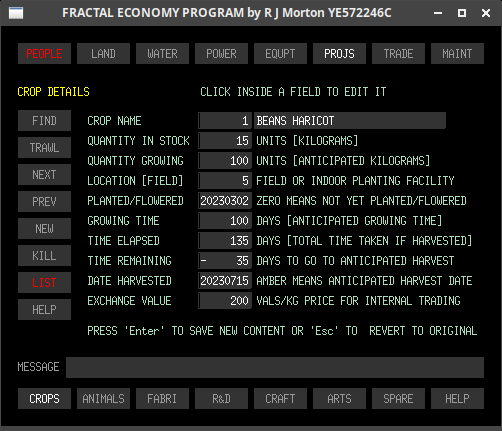Edit growing time field
Screen dimensions: 502x431
click(225, 221)
